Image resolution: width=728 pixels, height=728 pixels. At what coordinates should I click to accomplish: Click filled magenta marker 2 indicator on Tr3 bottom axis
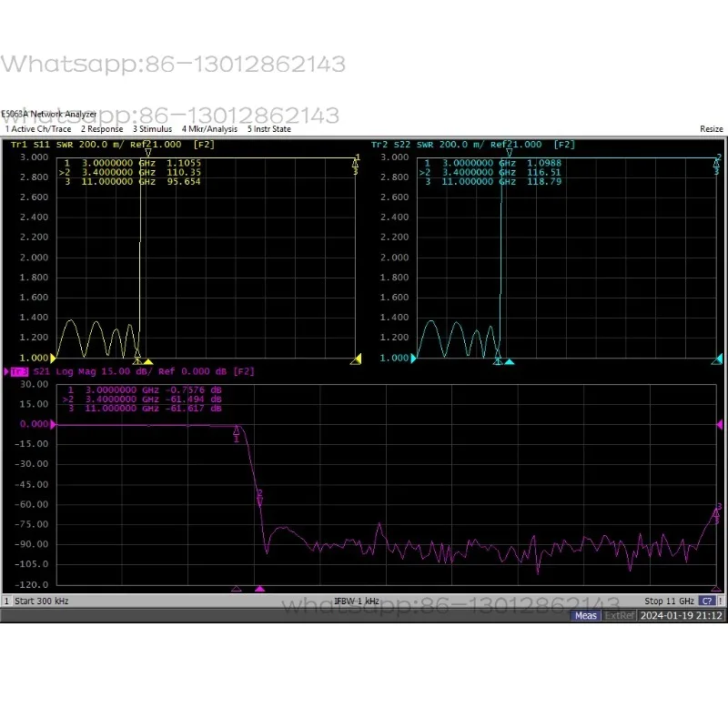pyautogui.click(x=259, y=589)
